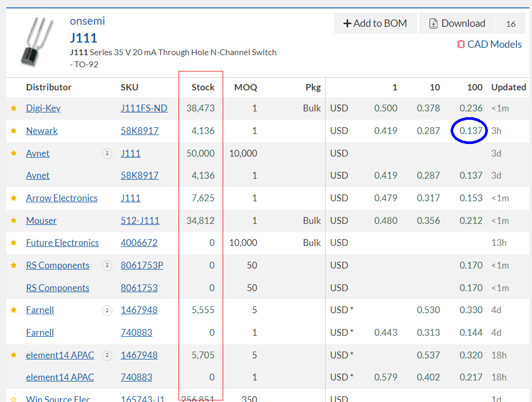Viewport: 532px width, 402px height.
Task: Click SKU 8061753P
Action: (x=142, y=265)
